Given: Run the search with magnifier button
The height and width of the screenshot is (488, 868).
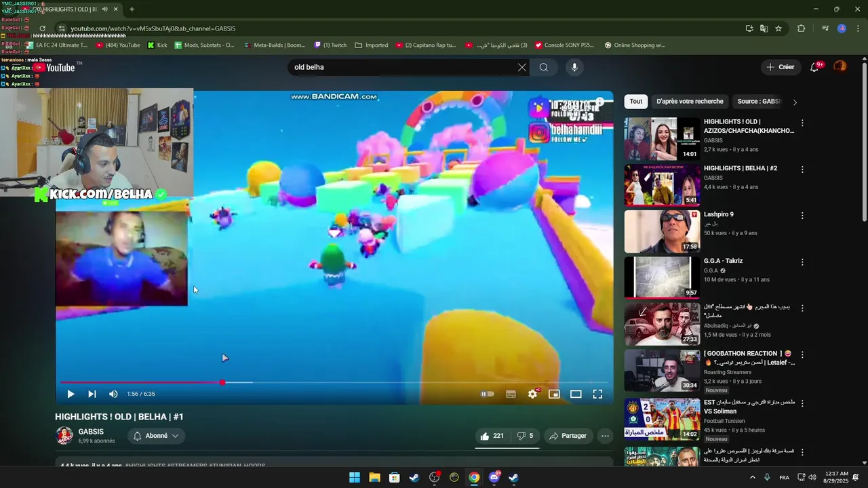Looking at the screenshot, I should tap(543, 67).
